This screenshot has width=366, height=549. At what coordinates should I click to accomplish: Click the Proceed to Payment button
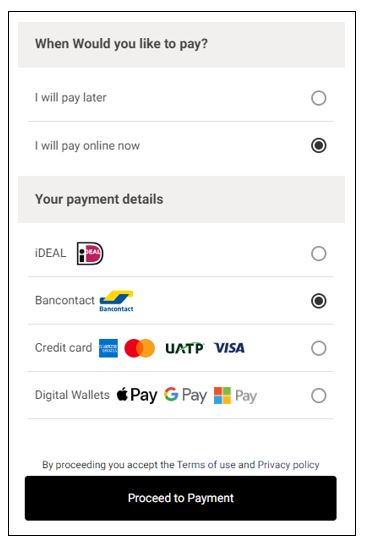181,498
